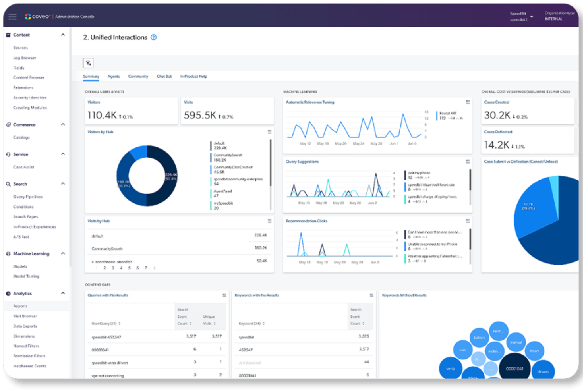
Task: Click the Analytics icon in the sidebar
Action: tap(8, 293)
